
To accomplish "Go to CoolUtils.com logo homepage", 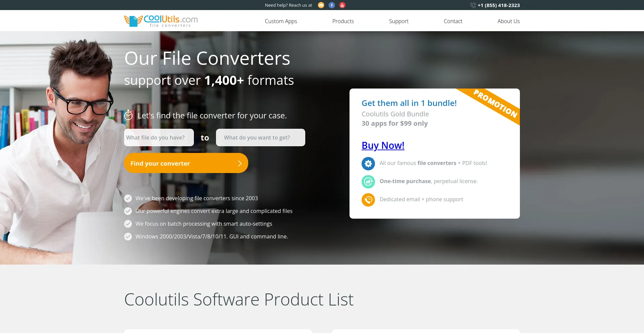I will point(161,21).
